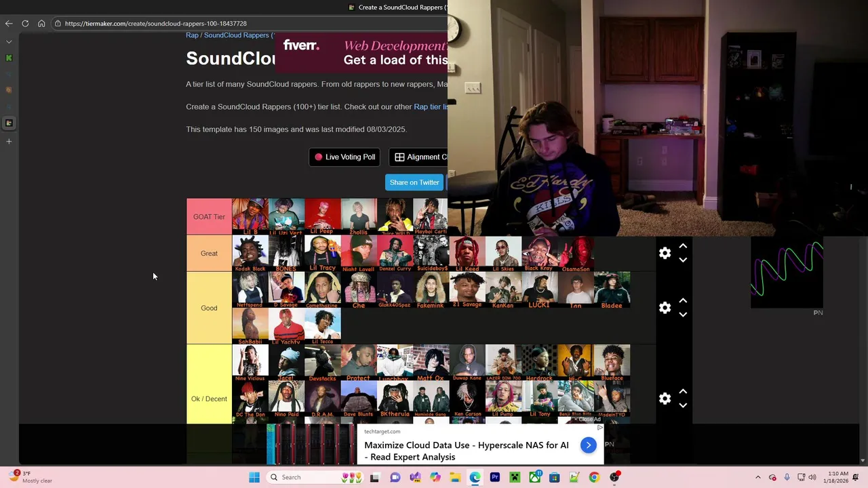
Task: Open the Xbox app from the taskbar
Action: [535, 477]
